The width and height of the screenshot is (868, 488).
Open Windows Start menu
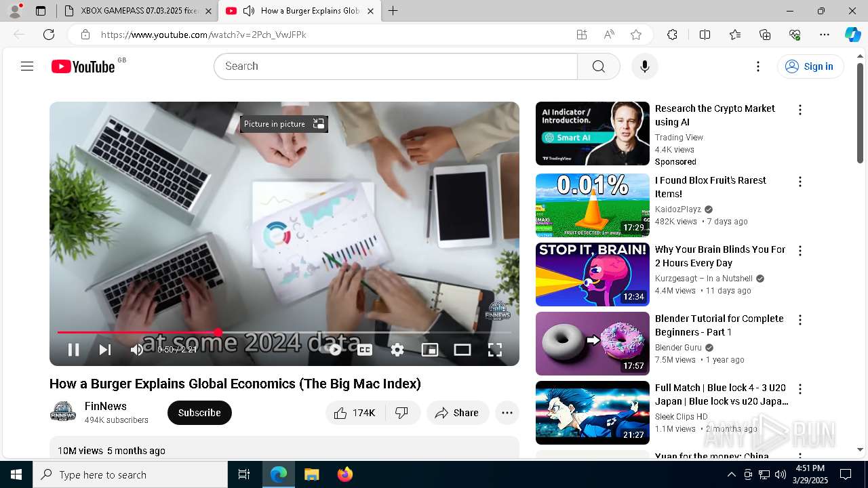(x=16, y=474)
